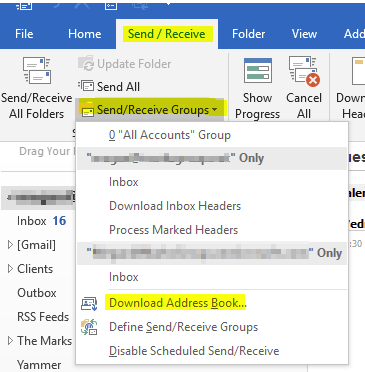
Task: Open the Send/Receive Groups dropdown arrow
Action: pyautogui.click(x=214, y=109)
